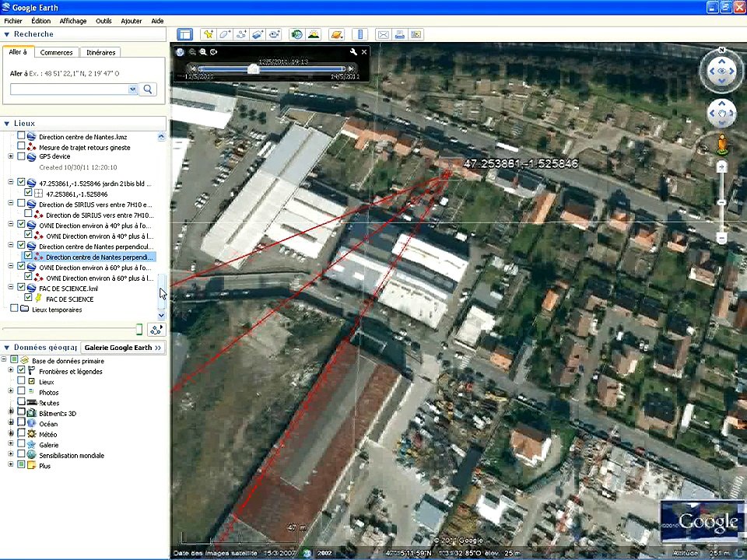
Task: Collapse FAC DE SCIENCE.kml node
Action: coord(10,287)
